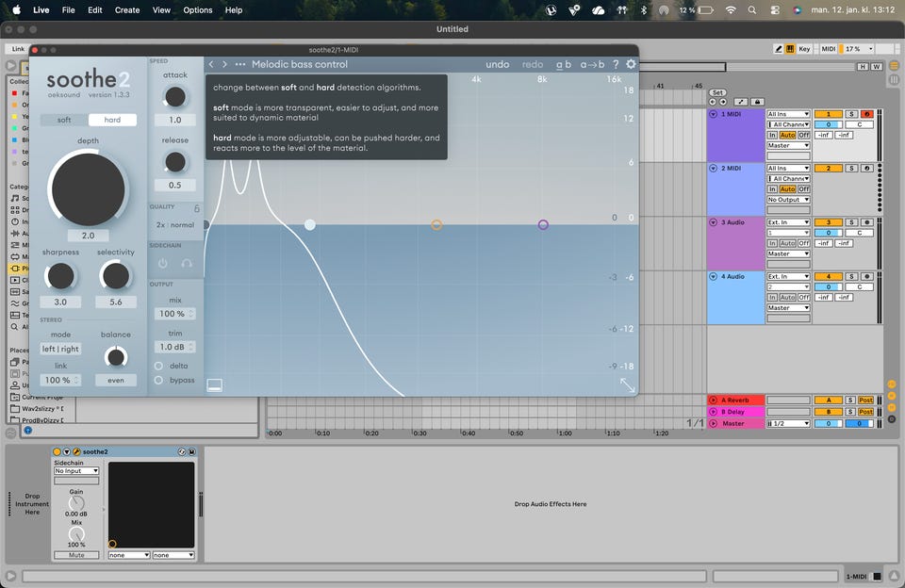Click the large depth knob
The width and height of the screenshot is (905, 588).
coord(88,190)
